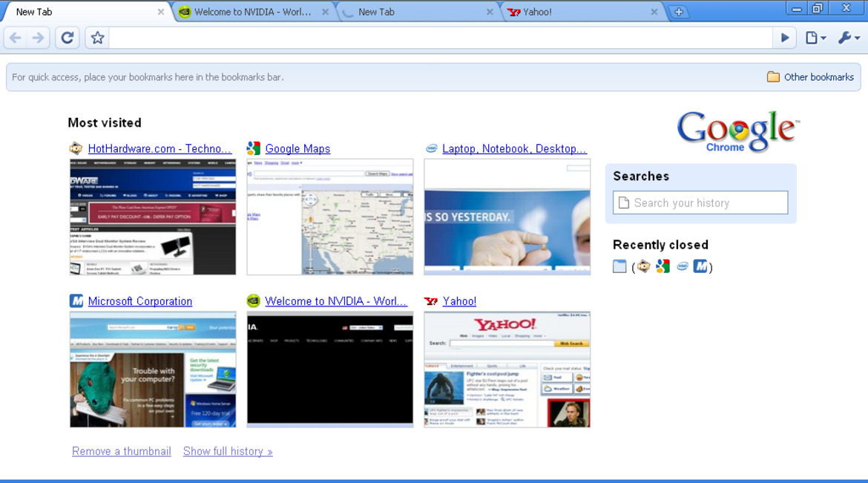Click the Intel favicon in Most visited
The image size is (868, 483).
(x=431, y=148)
